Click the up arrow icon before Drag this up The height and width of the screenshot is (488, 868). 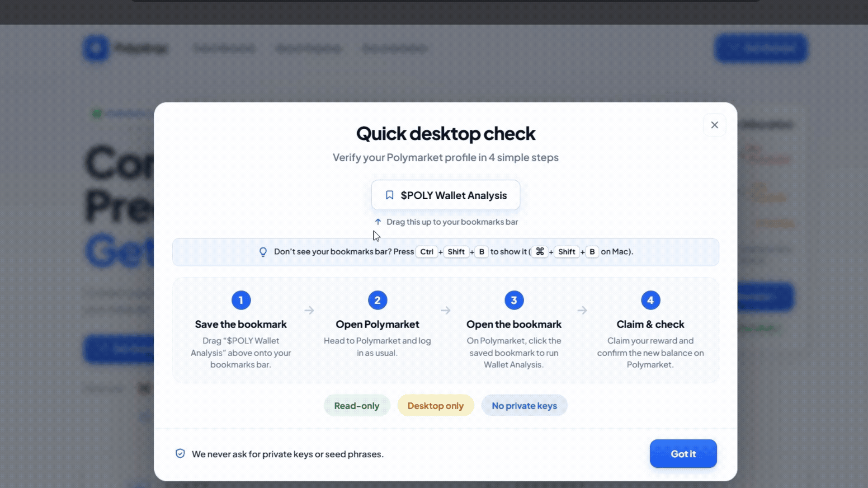[378, 222]
